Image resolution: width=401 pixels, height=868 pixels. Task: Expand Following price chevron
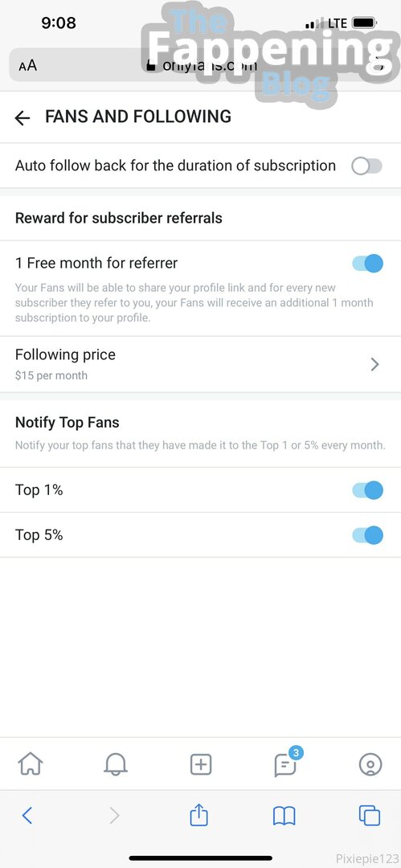point(375,364)
